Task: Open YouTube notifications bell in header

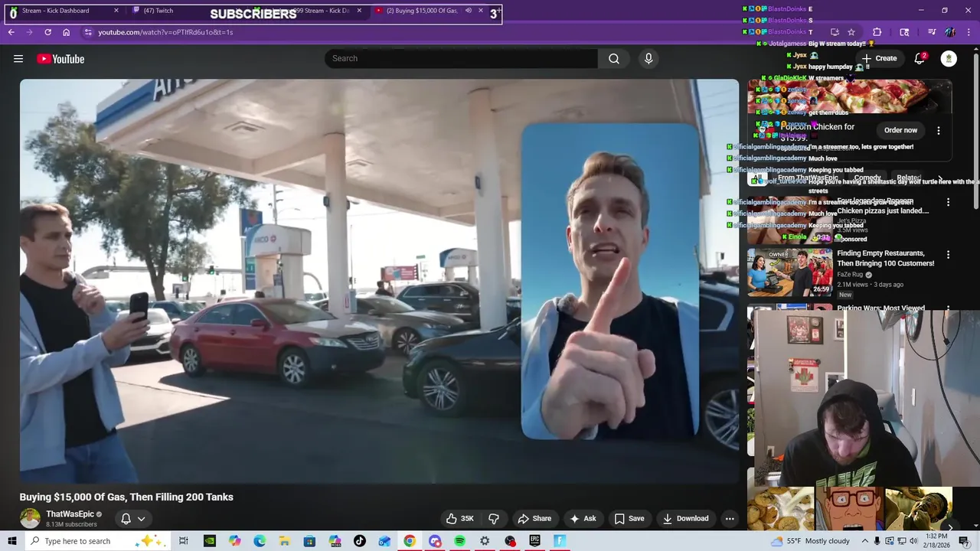Action: pyautogui.click(x=920, y=59)
